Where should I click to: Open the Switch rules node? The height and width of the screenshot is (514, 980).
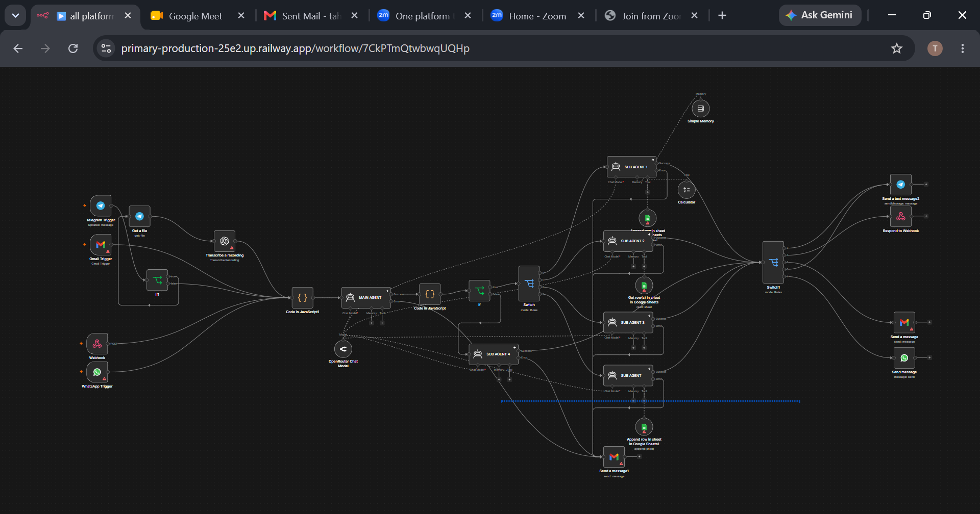(x=529, y=284)
